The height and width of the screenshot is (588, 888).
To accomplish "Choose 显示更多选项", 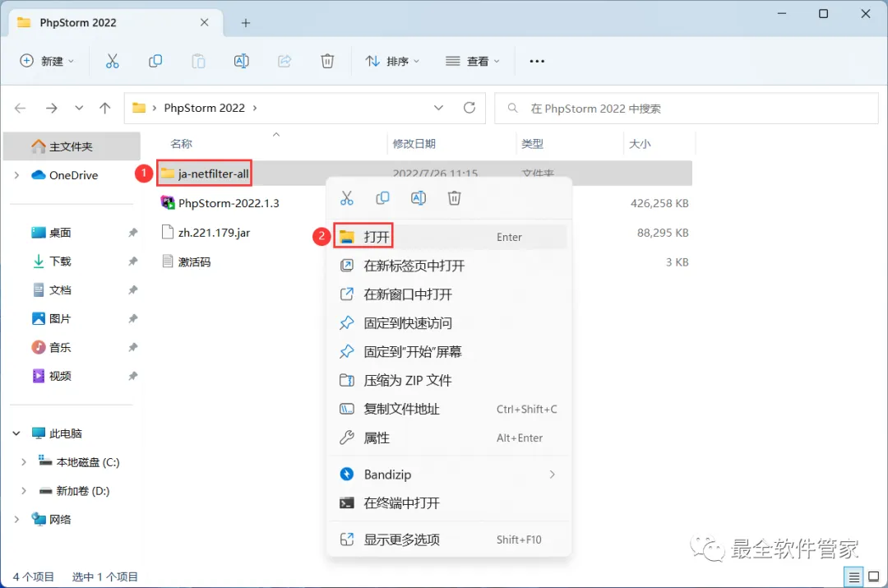I will click(x=450, y=539).
